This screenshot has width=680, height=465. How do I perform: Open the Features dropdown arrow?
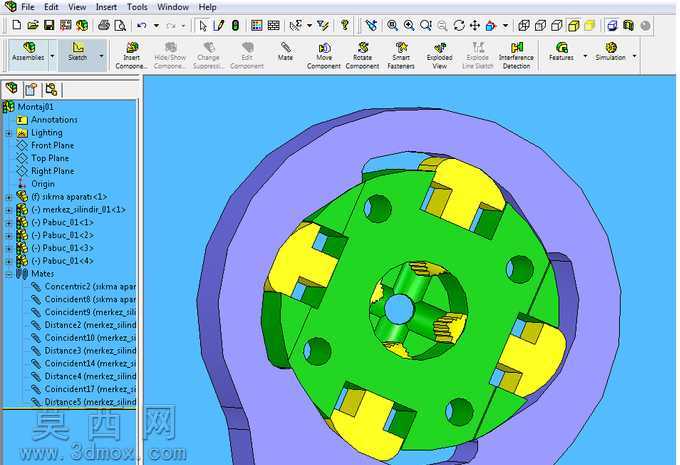585,56
